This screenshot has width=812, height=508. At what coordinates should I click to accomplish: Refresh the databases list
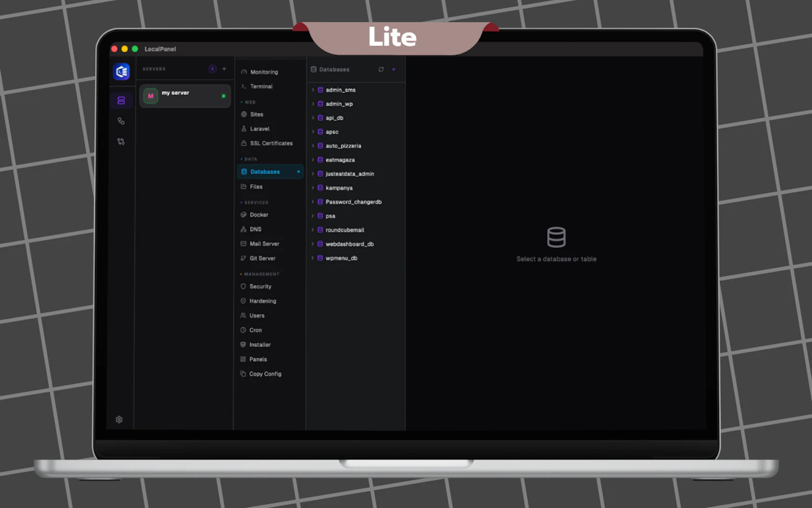381,69
